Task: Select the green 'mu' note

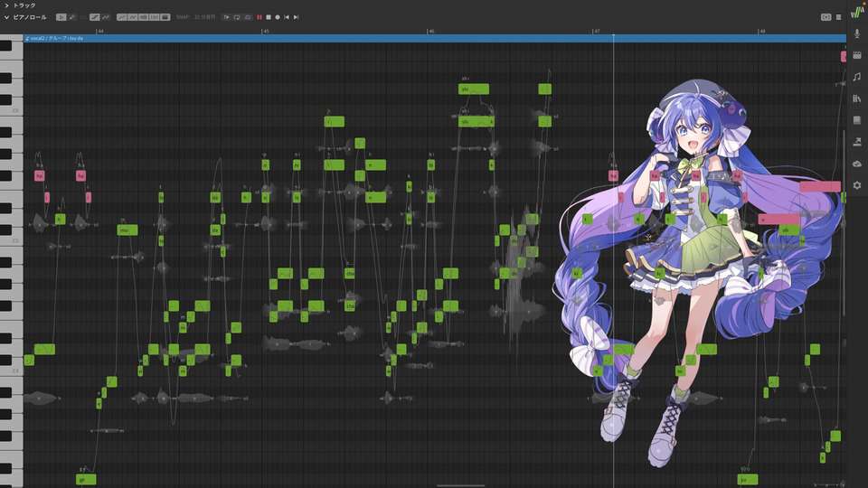Action: click(x=127, y=230)
